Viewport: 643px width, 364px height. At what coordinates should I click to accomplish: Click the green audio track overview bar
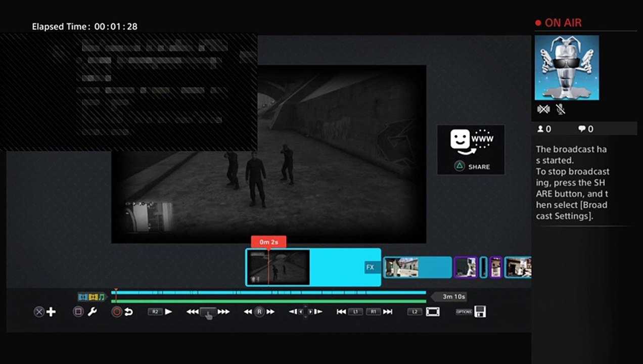tap(268, 301)
